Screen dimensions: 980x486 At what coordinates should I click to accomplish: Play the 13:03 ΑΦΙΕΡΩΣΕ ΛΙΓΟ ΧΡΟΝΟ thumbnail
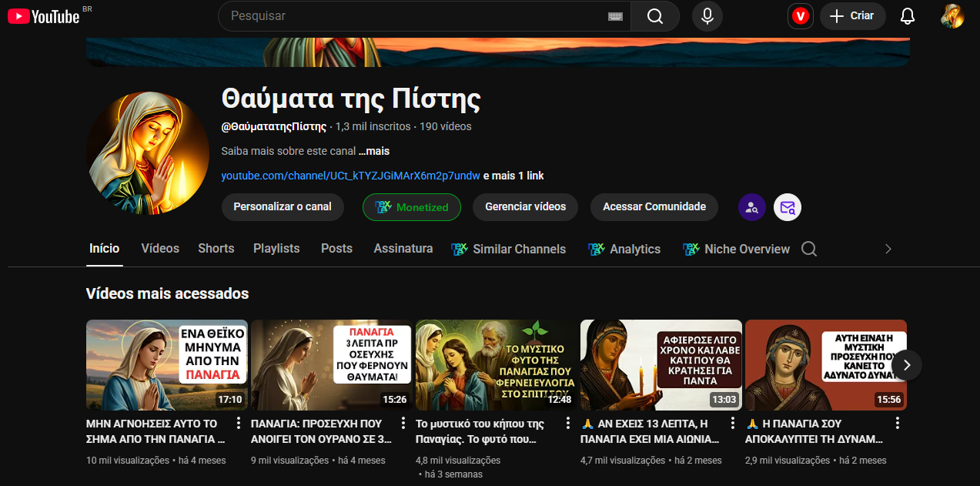pyautogui.click(x=661, y=365)
